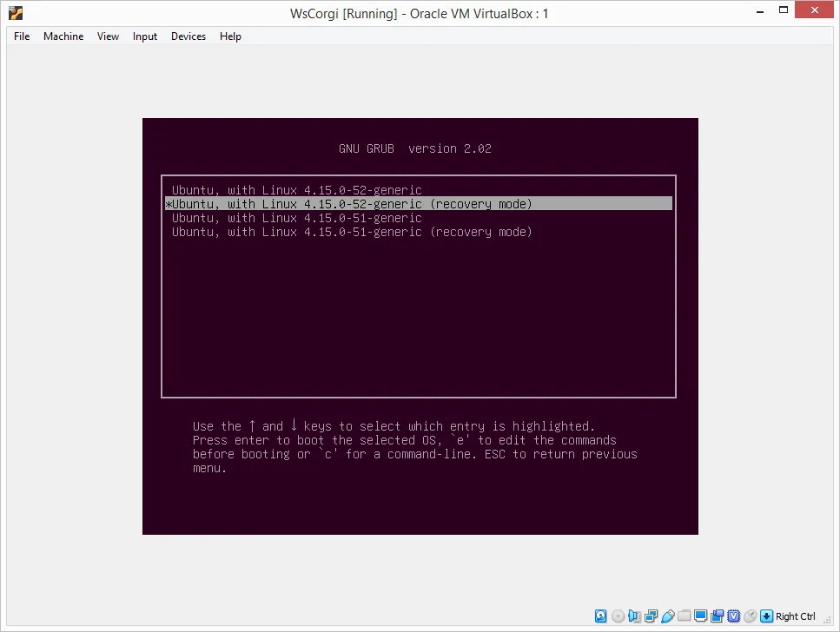Select Ubuntu 4.15.0-52-generic normal boot entry
The width and height of the screenshot is (840, 632).
pyautogui.click(x=419, y=189)
